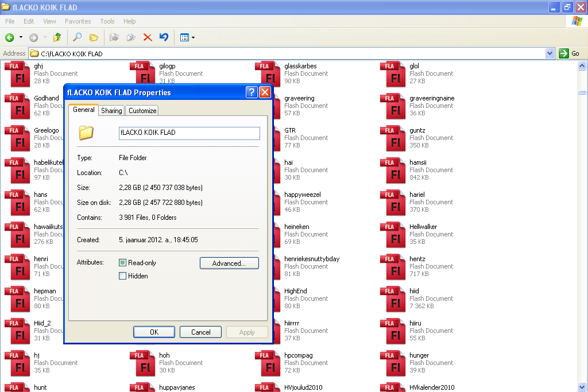The width and height of the screenshot is (588, 392).
Task: Click the Help question mark in Properties
Action: [x=252, y=92]
